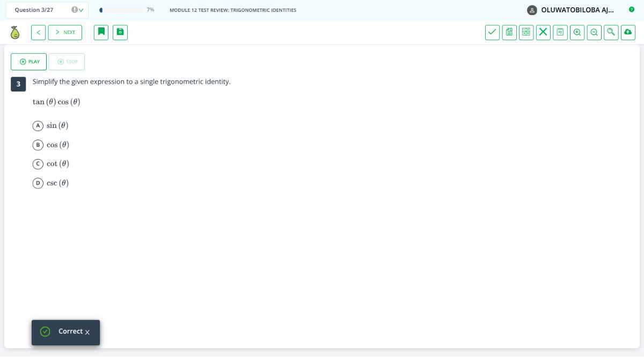Image resolution: width=644 pixels, height=362 pixels.
Task: Go to the previous question arrow
Action: pyautogui.click(x=38, y=32)
